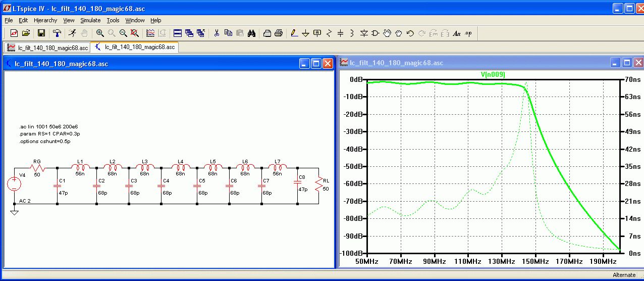Place a Ground symbol using toolbar icon

[305, 33]
